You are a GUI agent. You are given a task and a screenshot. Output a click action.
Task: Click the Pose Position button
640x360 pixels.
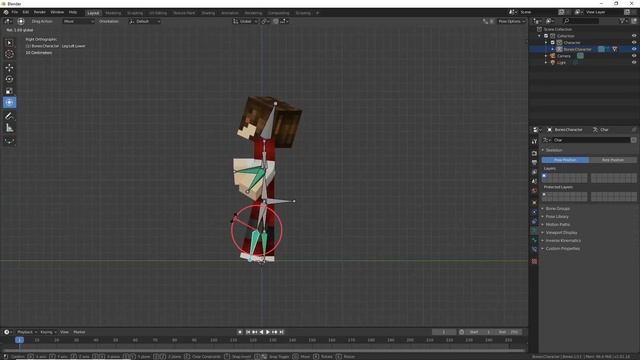pyautogui.click(x=565, y=160)
